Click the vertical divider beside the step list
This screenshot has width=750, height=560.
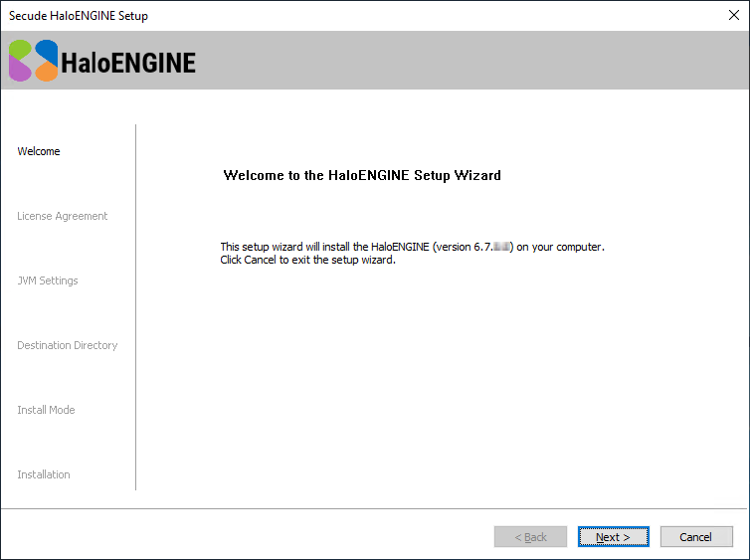pyautogui.click(x=135, y=306)
